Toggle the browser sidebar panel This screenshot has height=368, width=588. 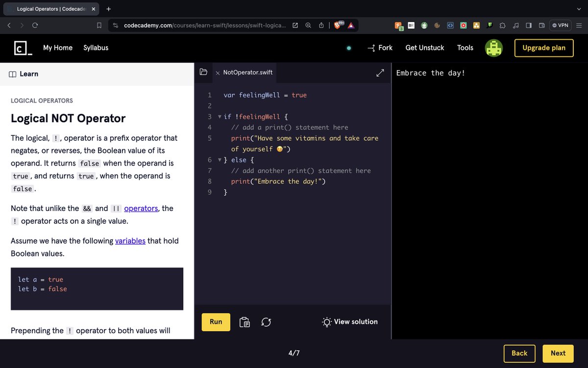point(529,25)
